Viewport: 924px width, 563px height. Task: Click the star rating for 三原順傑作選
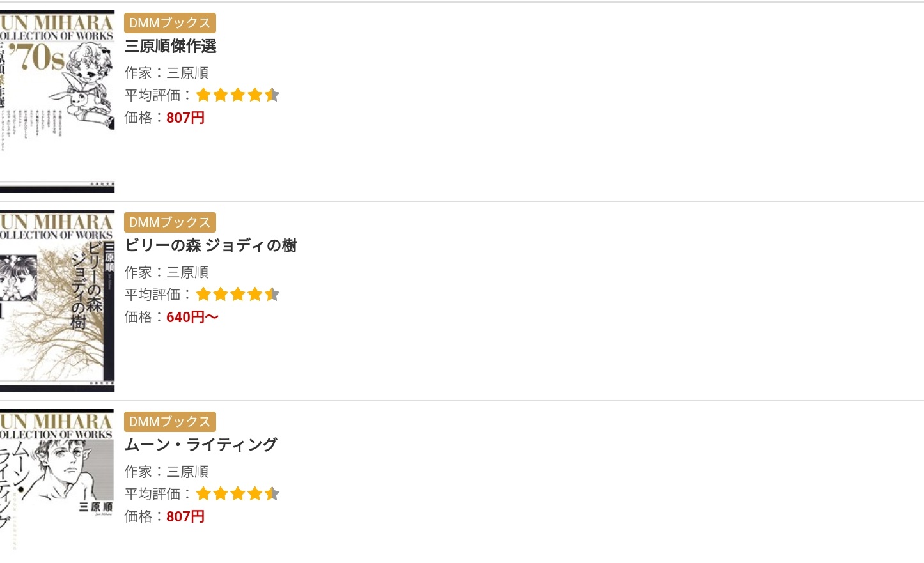point(237,95)
